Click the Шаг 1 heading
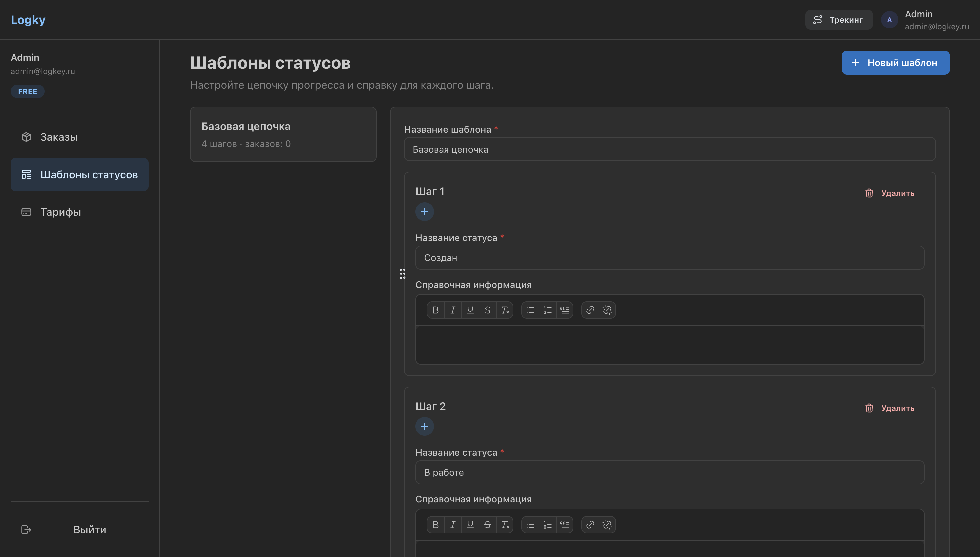The height and width of the screenshot is (557, 980). [x=430, y=191]
